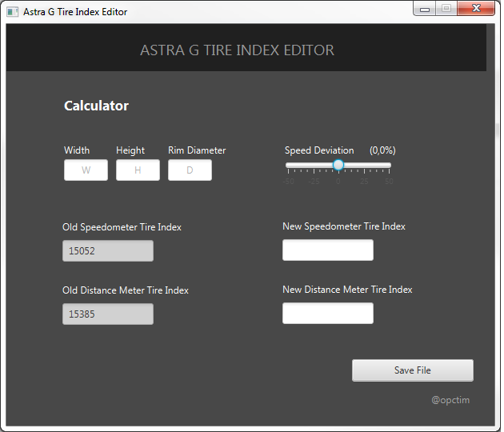This screenshot has height=432, width=504.
Task: Click the Width input field
Action: click(86, 170)
